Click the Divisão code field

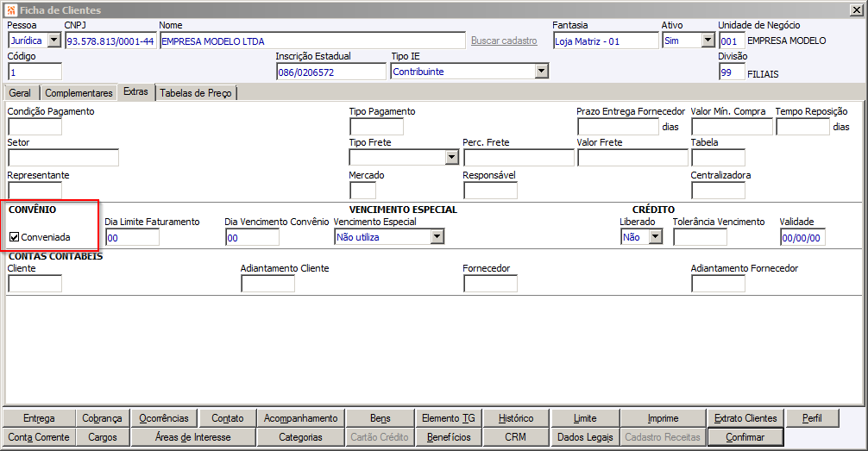click(732, 72)
